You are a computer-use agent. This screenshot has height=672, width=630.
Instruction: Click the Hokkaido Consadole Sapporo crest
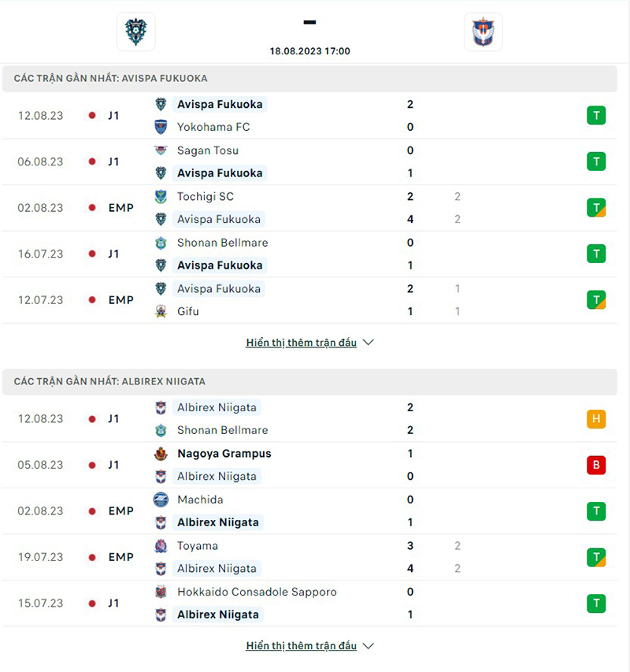coord(162,592)
